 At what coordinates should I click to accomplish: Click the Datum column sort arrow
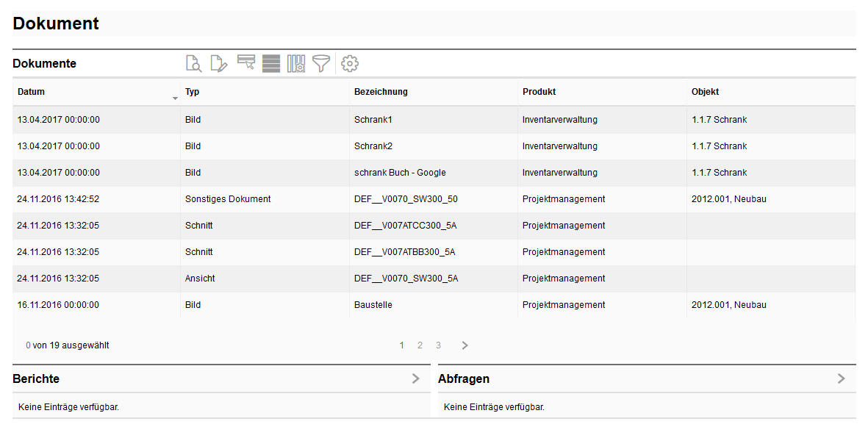pyautogui.click(x=175, y=98)
